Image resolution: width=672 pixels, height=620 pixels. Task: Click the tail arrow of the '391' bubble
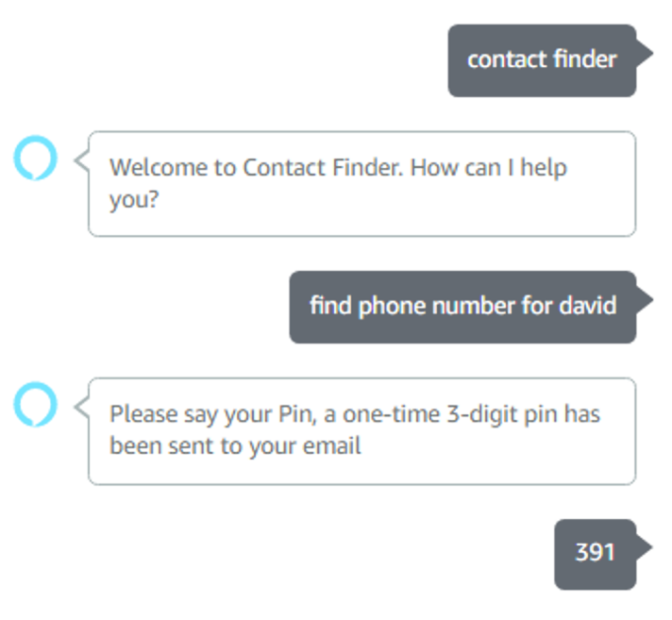[x=645, y=547]
